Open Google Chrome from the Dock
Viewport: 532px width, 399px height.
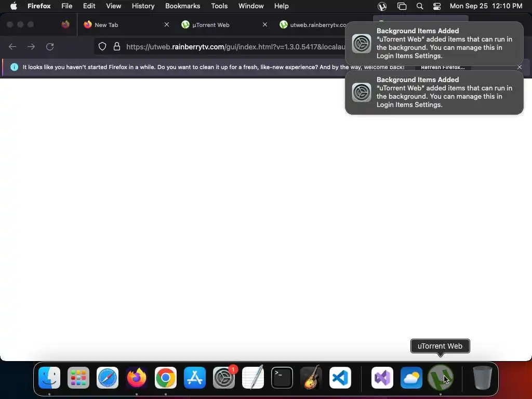coord(166,378)
